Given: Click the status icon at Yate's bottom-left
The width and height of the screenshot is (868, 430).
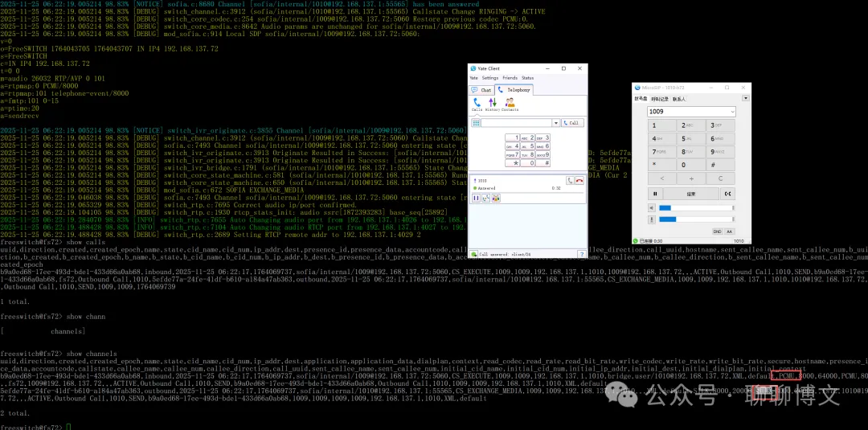Looking at the screenshot, I should pyautogui.click(x=474, y=254).
